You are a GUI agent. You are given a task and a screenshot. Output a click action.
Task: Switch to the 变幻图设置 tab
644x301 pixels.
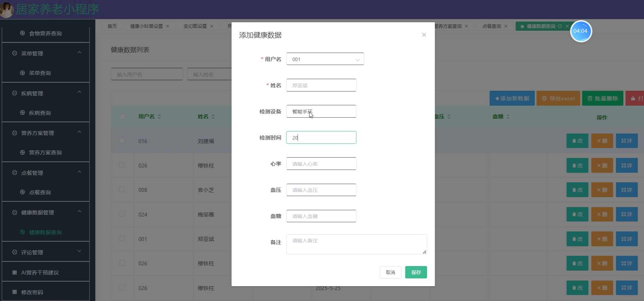coord(195,26)
